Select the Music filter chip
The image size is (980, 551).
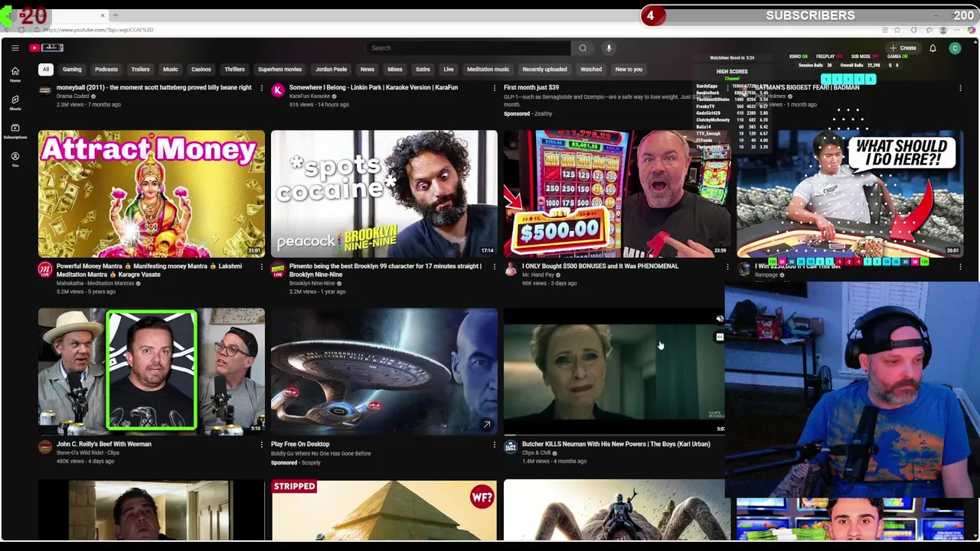click(171, 70)
